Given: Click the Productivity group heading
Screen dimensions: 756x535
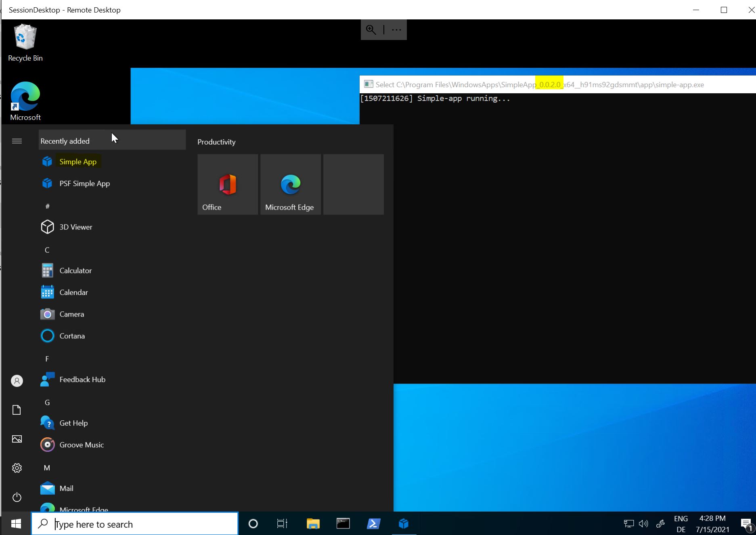Looking at the screenshot, I should (216, 142).
